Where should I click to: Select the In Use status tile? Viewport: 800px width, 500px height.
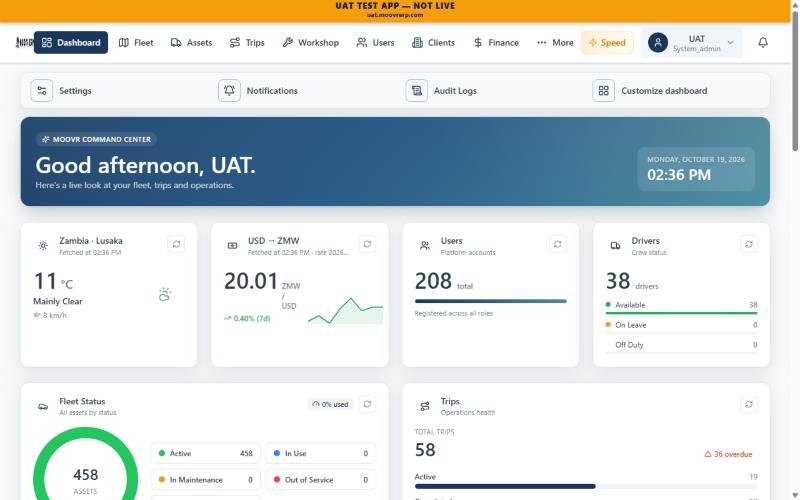321,454
